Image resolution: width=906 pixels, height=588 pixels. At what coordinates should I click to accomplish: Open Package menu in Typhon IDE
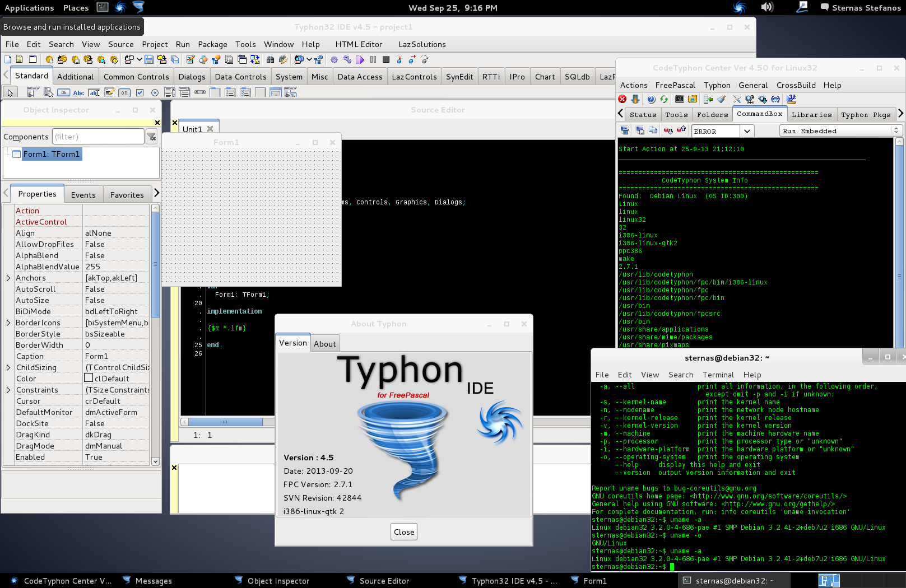point(212,44)
